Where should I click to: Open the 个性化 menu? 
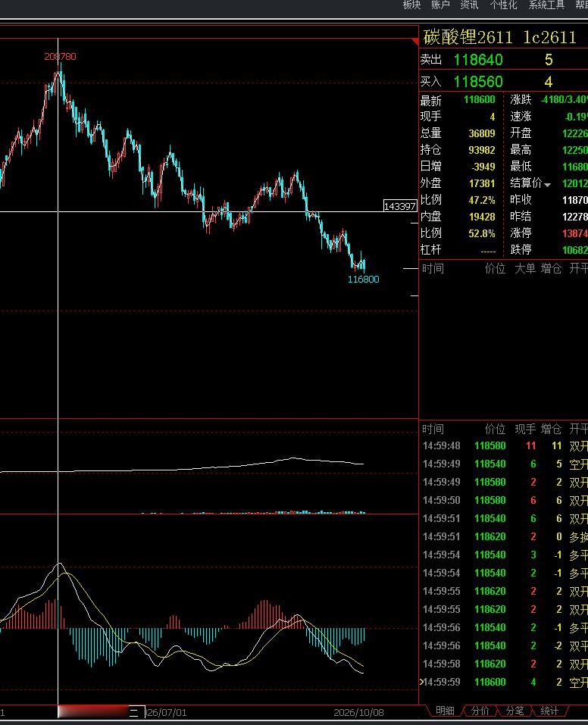[503, 5]
